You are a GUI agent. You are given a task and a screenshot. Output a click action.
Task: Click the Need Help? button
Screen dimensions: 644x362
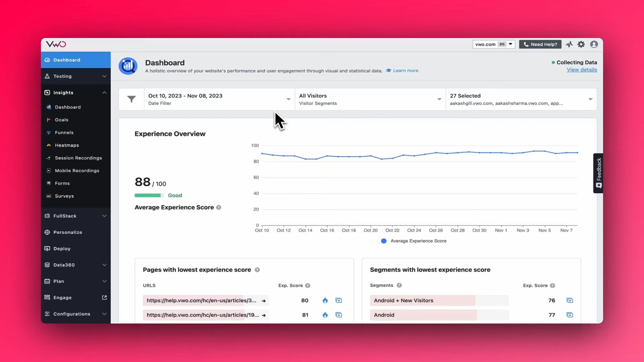tap(540, 44)
